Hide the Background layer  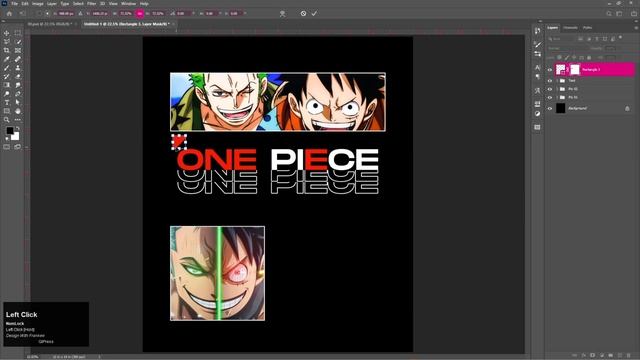(x=550, y=109)
